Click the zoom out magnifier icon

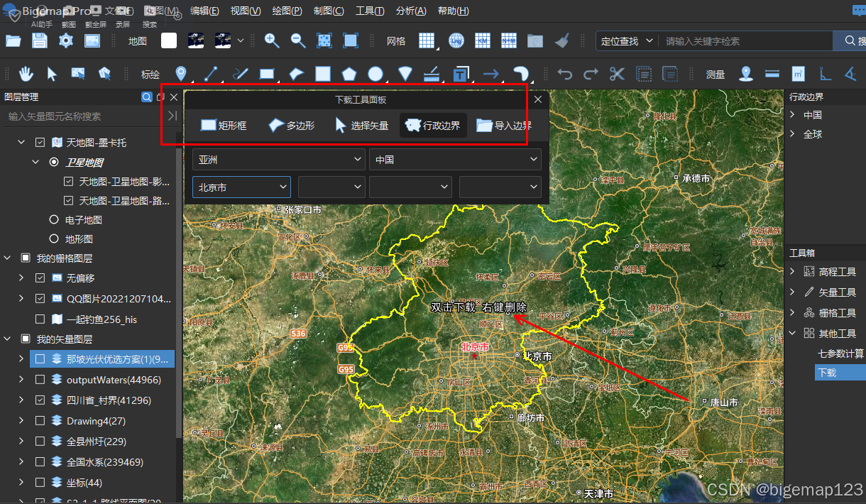coord(298,40)
